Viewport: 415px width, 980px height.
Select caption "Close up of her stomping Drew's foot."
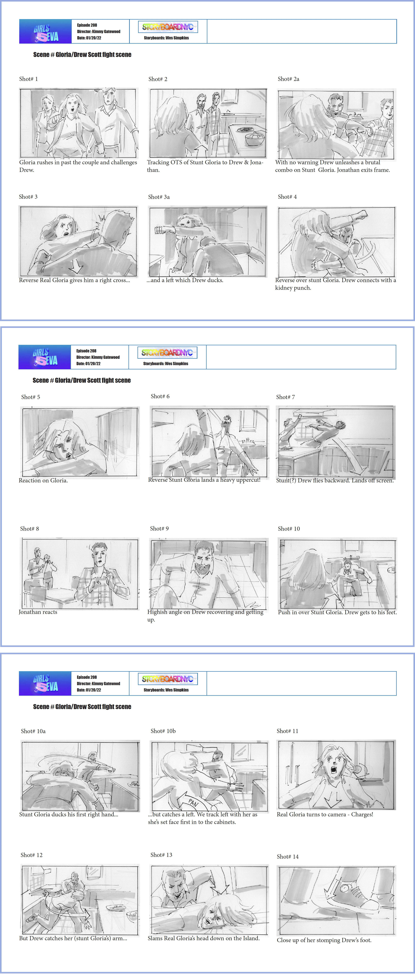[x=324, y=940]
